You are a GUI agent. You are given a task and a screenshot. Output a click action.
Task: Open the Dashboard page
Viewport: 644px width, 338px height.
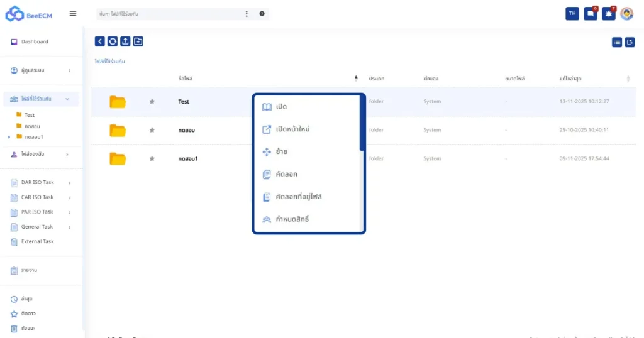click(35, 42)
